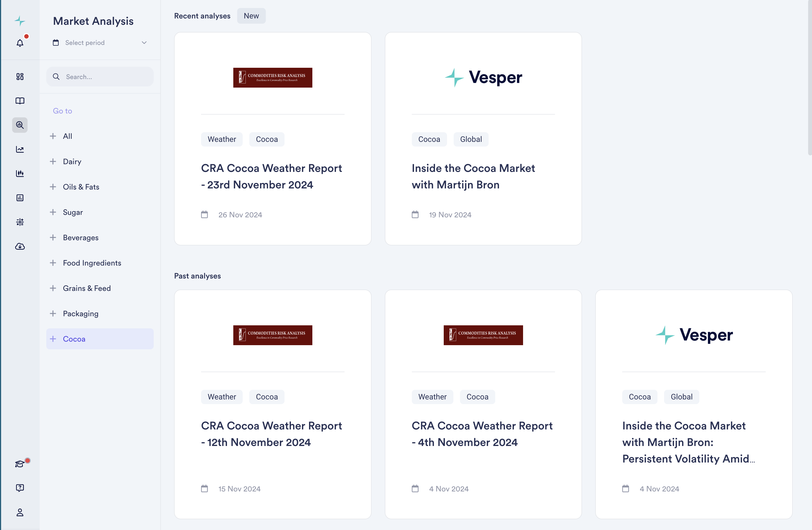The width and height of the screenshot is (812, 530).
Task: Select Beverages in the Go to list
Action: (80, 237)
